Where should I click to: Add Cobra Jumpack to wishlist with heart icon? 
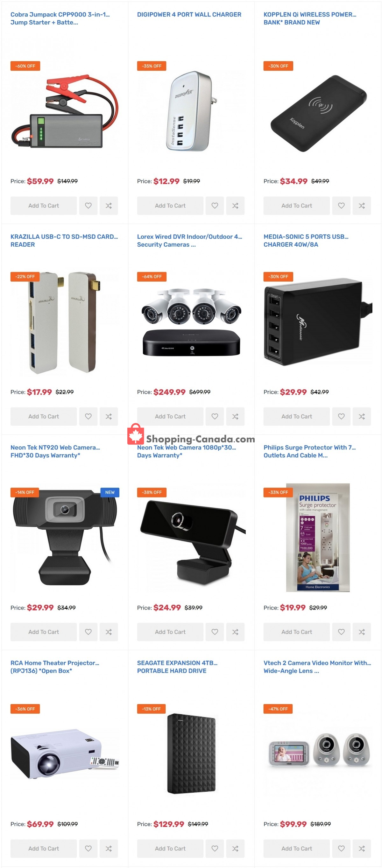click(x=88, y=206)
